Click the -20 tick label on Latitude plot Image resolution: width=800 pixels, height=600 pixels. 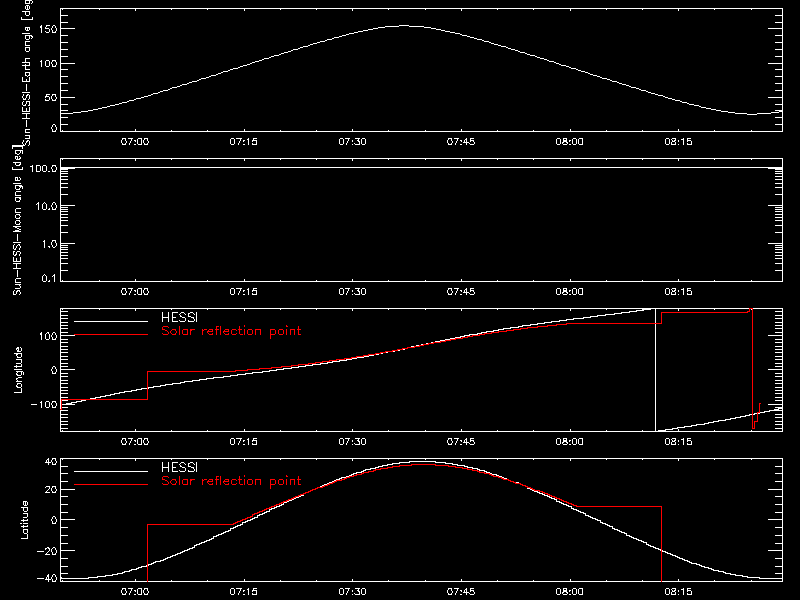(48, 551)
